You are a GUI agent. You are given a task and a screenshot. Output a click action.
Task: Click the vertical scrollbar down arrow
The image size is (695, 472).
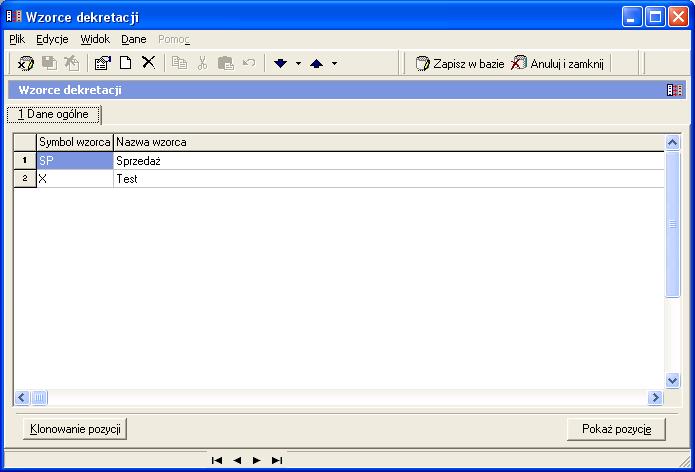pos(672,381)
